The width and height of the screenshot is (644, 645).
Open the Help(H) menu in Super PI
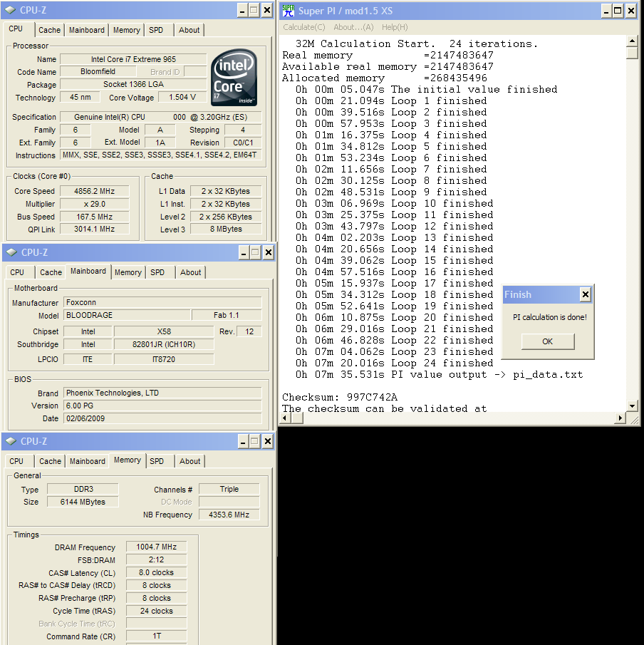(395, 27)
